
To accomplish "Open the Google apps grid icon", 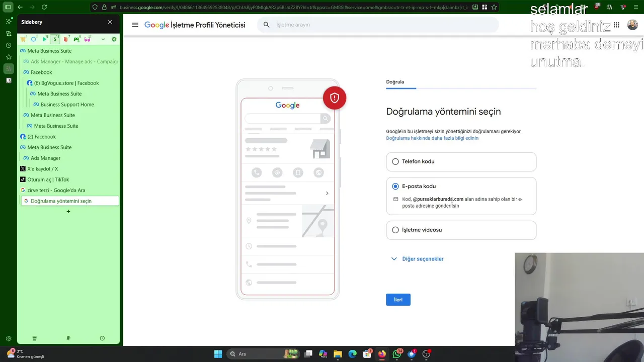I will (x=616, y=25).
